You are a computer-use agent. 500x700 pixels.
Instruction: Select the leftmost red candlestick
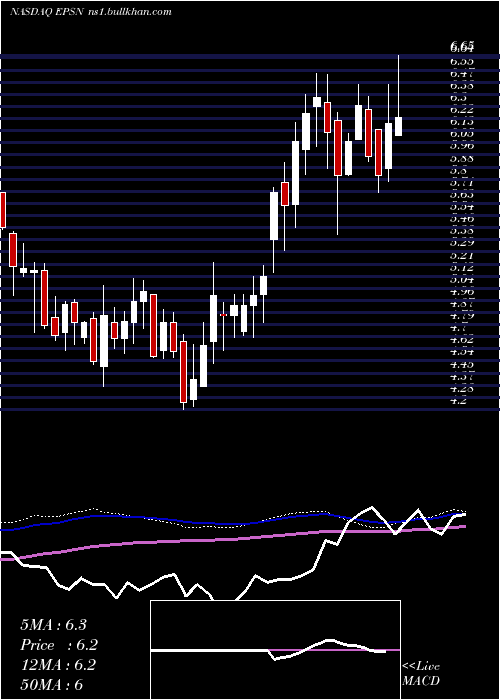coord(2,210)
